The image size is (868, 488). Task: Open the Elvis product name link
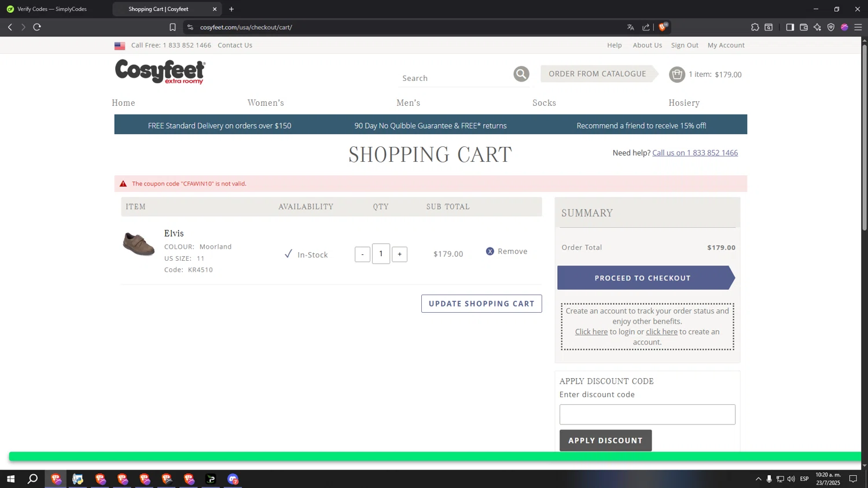pyautogui.click(x=174, y=234)
